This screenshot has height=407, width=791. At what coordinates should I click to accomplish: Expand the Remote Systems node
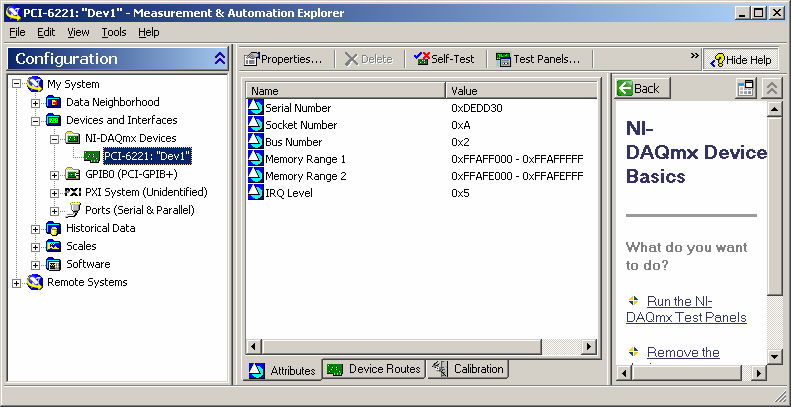coord(17,283)
